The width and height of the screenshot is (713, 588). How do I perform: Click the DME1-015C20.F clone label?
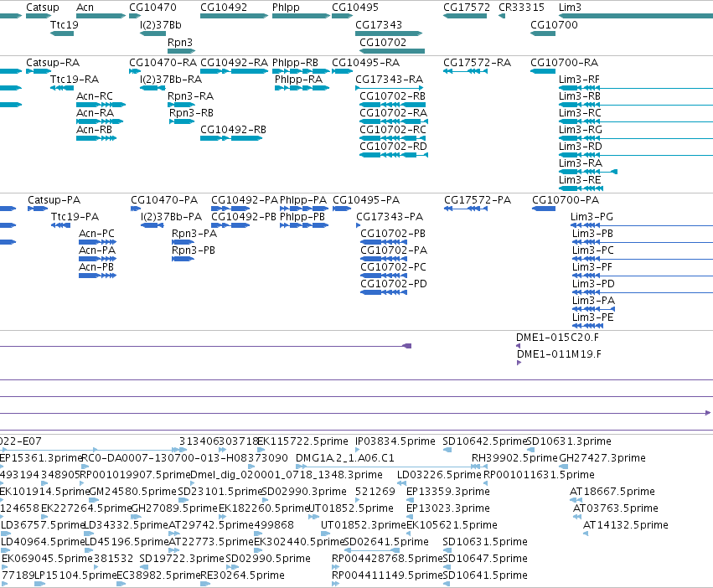(x=557, y=338)
